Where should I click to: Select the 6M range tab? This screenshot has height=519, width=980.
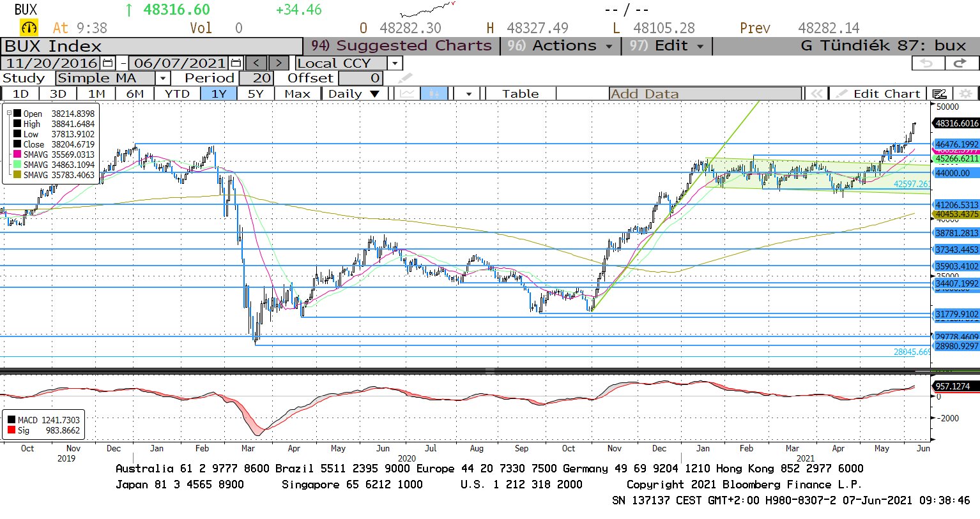pyautogui.click(x=135, y=94)
